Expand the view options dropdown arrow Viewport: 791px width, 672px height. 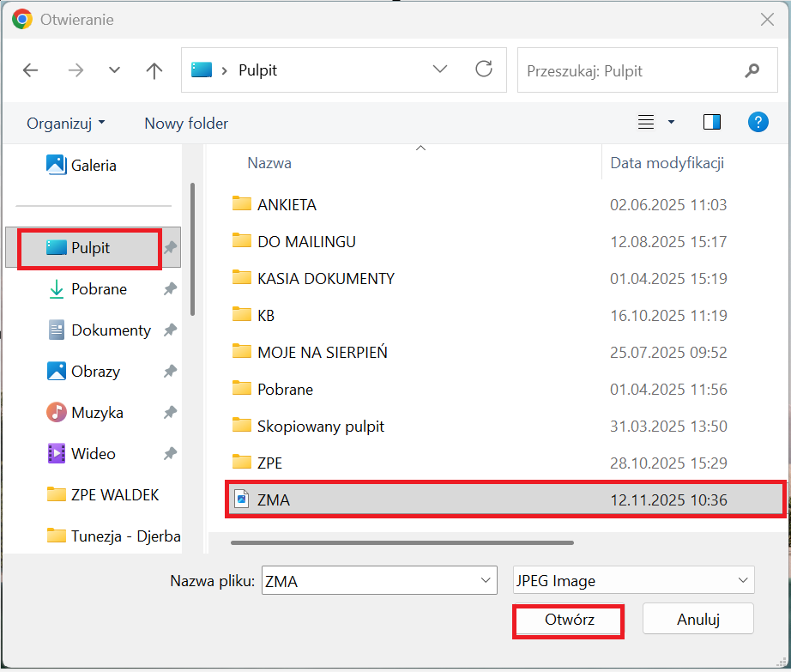pos(671,123)
